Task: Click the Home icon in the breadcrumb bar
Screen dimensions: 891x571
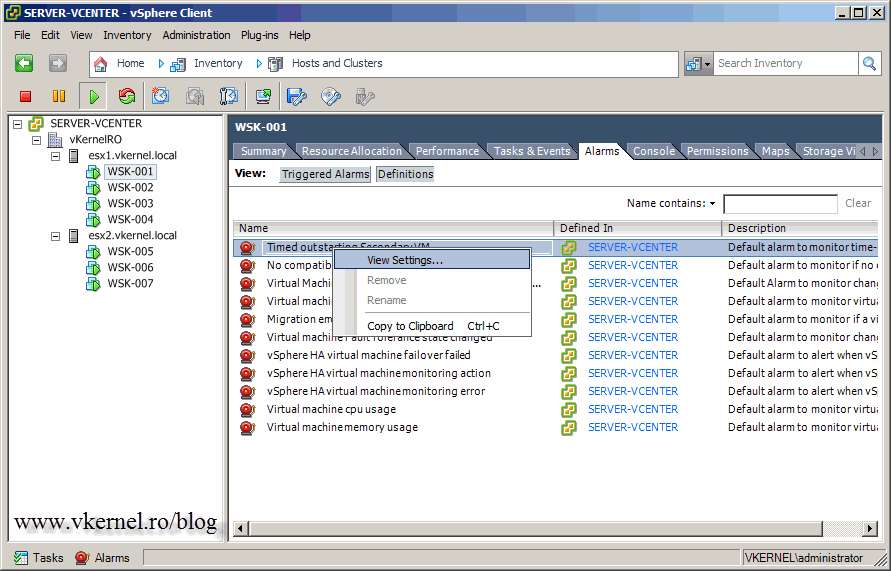Action: [x=101, y=64]
